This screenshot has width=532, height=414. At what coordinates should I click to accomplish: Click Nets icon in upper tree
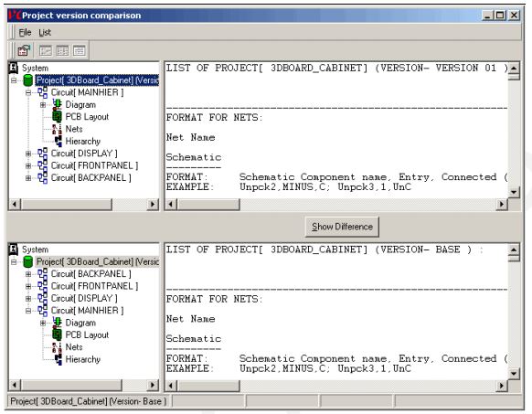pyautogui.click(x=57, y=129)
